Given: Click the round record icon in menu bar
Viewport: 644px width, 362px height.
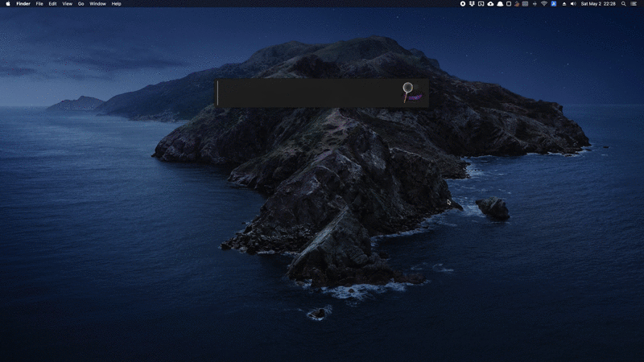Looking at the screenshot, I should pos(463,4).
